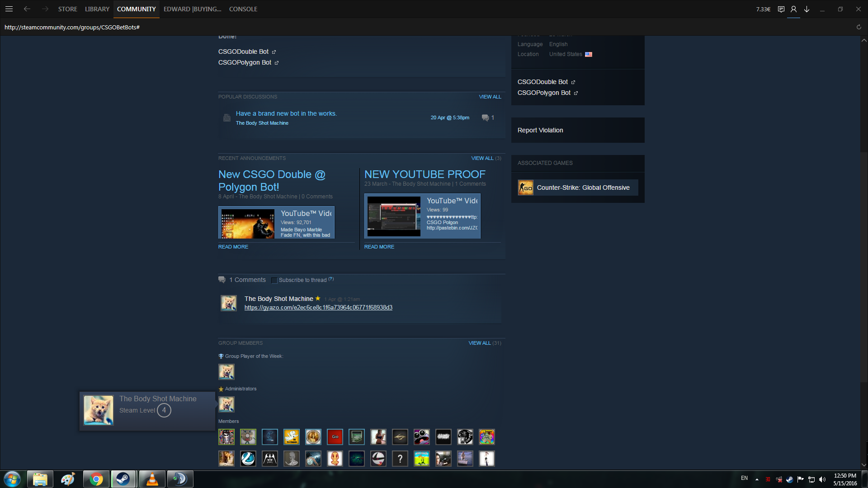
Task: Show hidden system tray icons arrow
Action: tap(757, 479)
